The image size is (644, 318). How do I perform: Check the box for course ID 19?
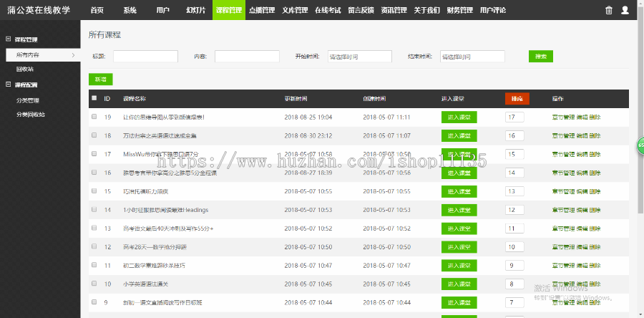[94, 117]
